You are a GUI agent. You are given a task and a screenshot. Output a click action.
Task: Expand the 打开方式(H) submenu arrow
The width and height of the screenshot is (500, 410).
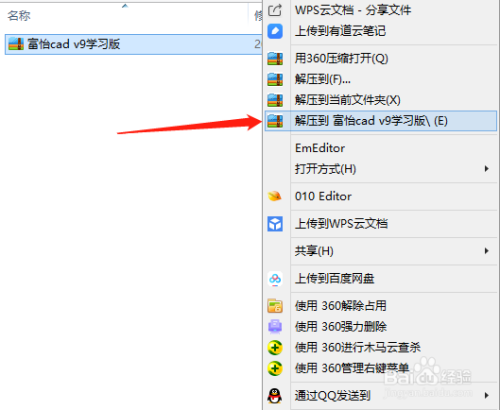(487, 169)
